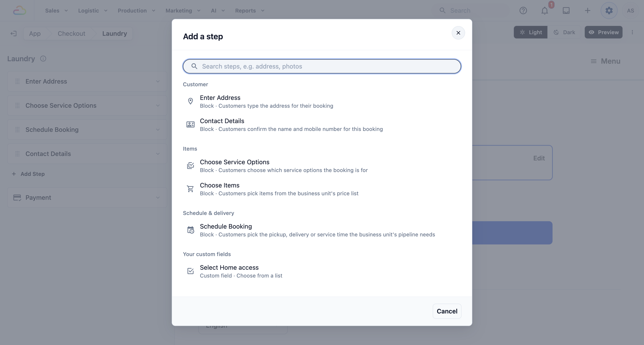Click the Payment card icon

[17, 198]
